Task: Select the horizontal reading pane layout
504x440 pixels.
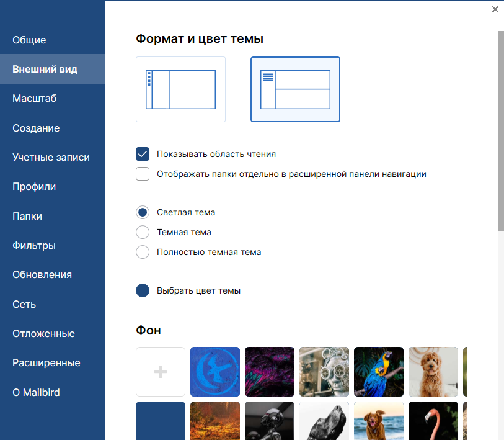Action: point(295,89)
